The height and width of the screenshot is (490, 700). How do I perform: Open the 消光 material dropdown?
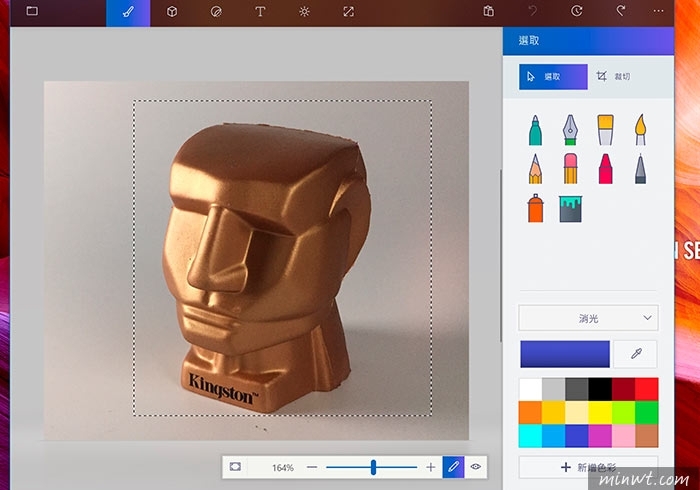[587, 318]
